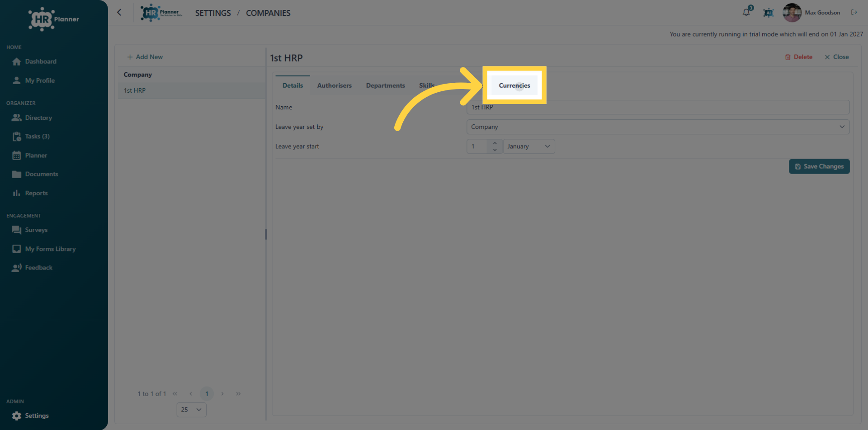
Task: Open the January month dropdown
Action: 529,146
